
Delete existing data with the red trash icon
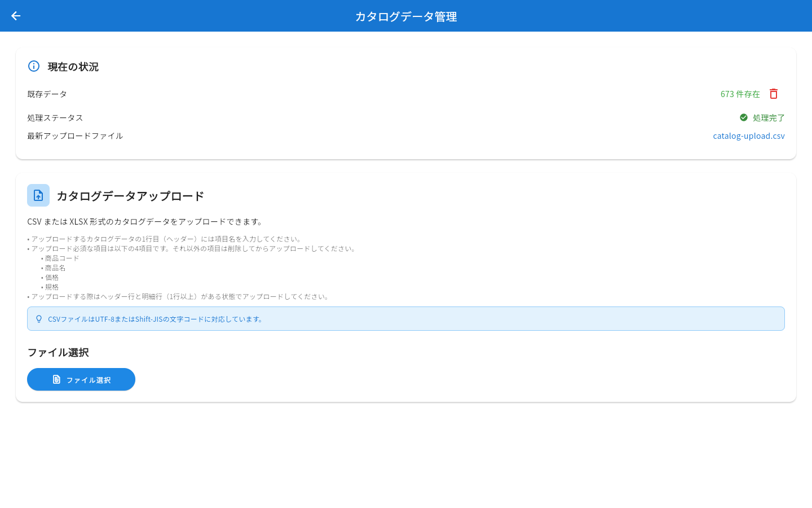774,94
